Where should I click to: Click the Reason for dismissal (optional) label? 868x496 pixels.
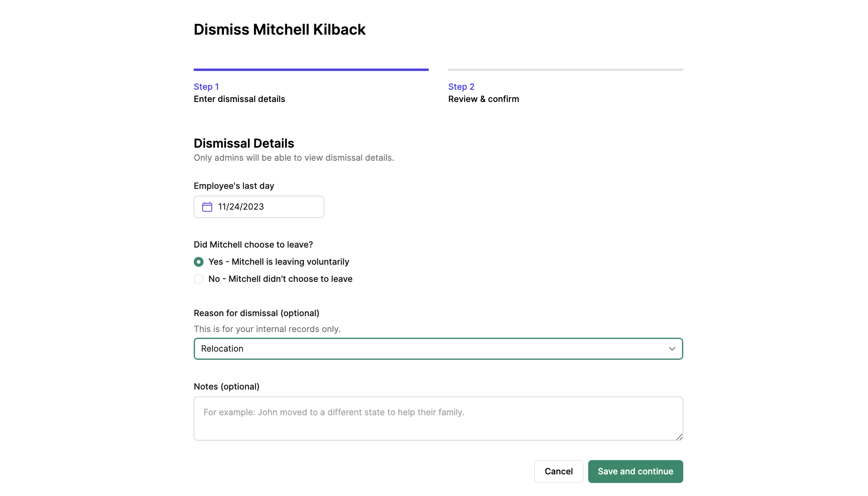click(257, 313)
